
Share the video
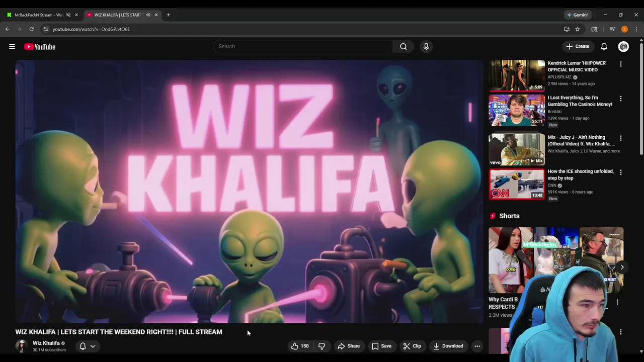click(x=349, y=346)
